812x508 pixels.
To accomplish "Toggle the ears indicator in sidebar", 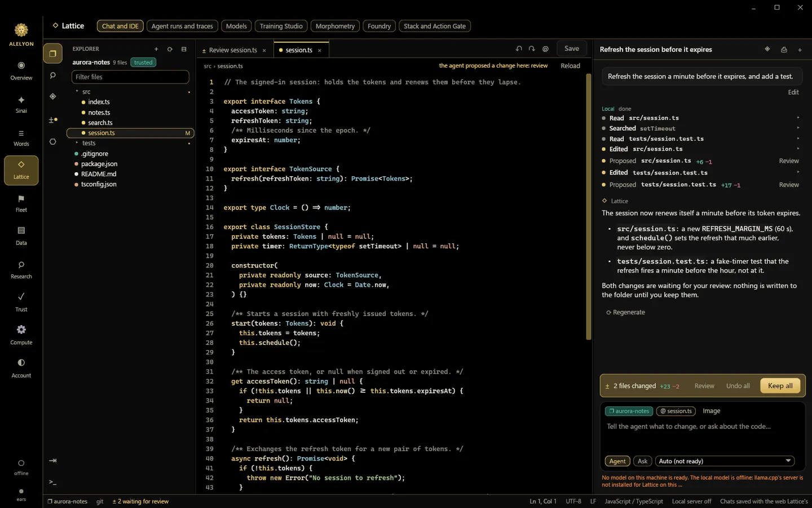I will click(21, 494).
